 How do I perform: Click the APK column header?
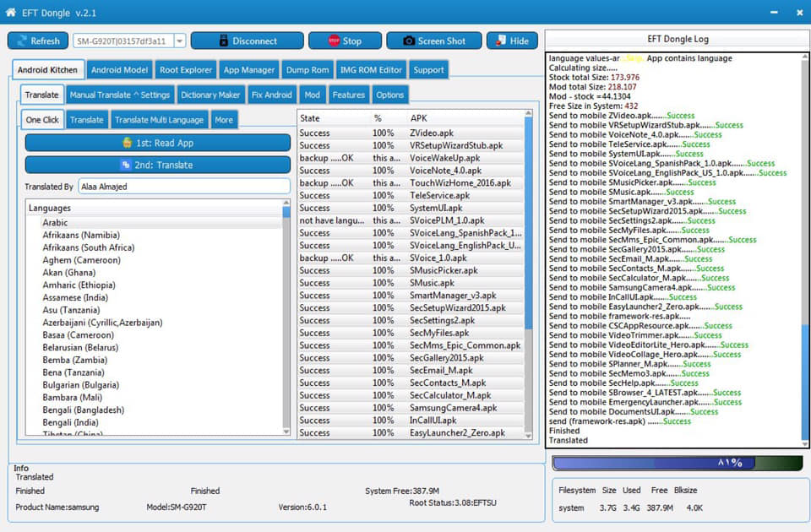[465, 118]
